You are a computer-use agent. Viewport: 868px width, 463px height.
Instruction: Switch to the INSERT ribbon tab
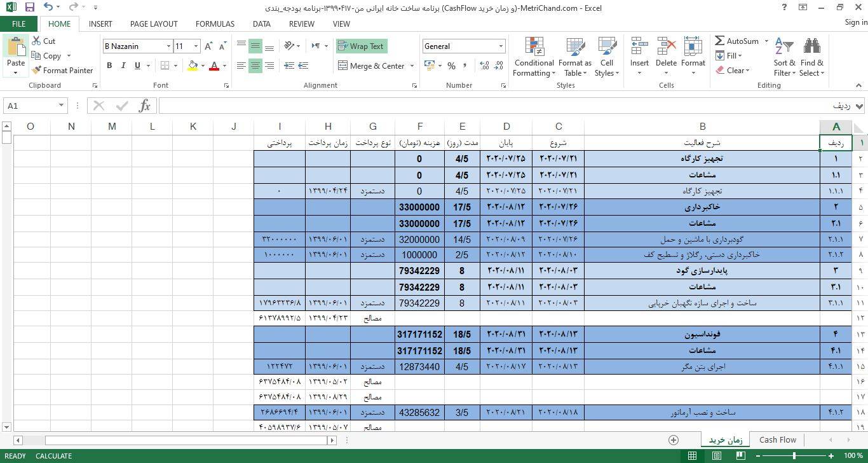click(100, 24)
